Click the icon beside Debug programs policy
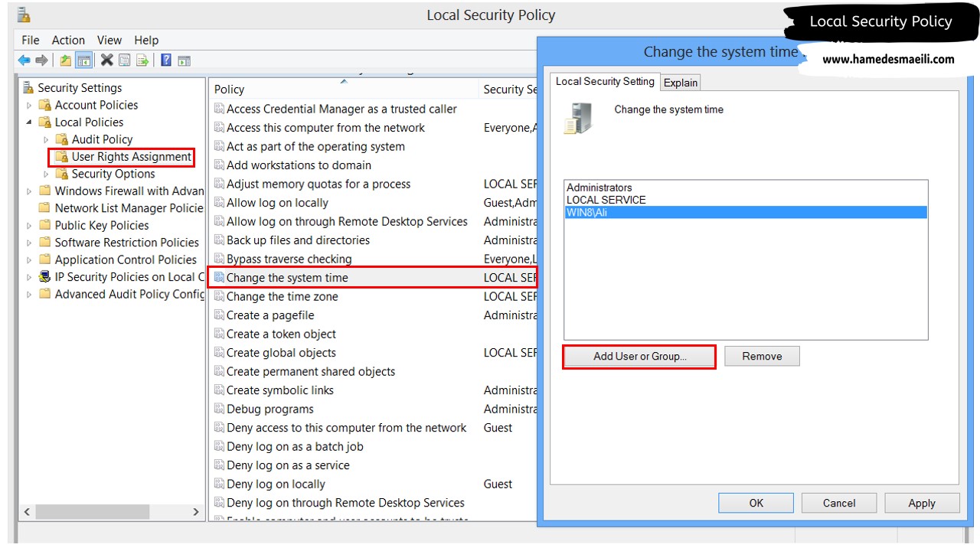The image size is (980, 551). [x=219, y=409]
